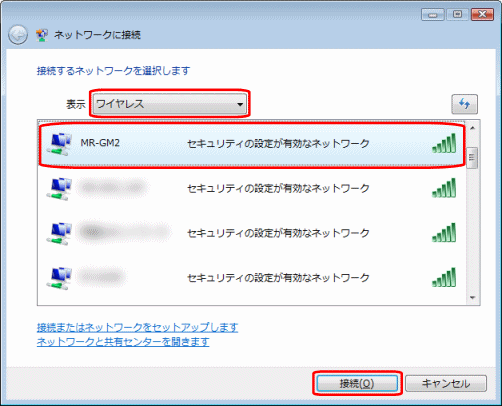The image size is (502, 406).
Task: Click the network list scrollbar thumb
Action: point(472,158)
